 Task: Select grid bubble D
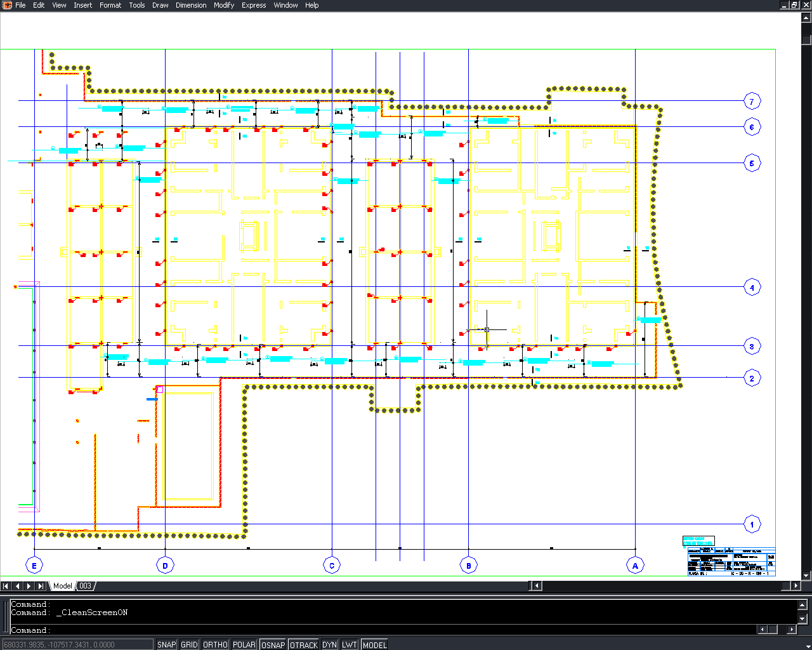165,566
